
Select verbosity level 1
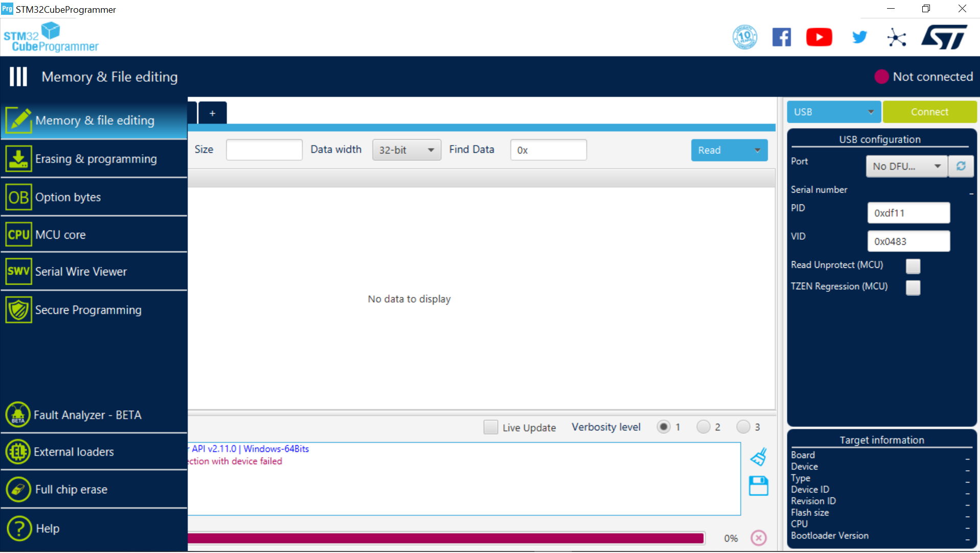pyautogui.click(x=663, y=427)
